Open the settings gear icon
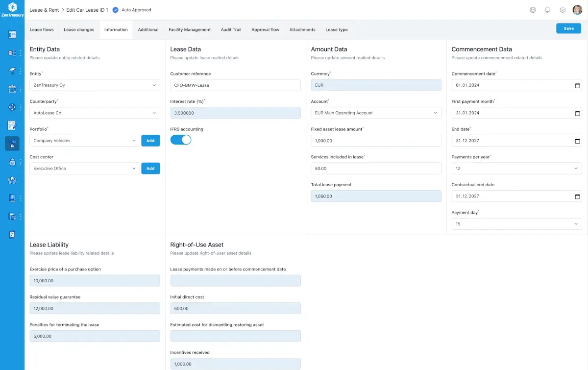588x370 pixels. (563, 10)
